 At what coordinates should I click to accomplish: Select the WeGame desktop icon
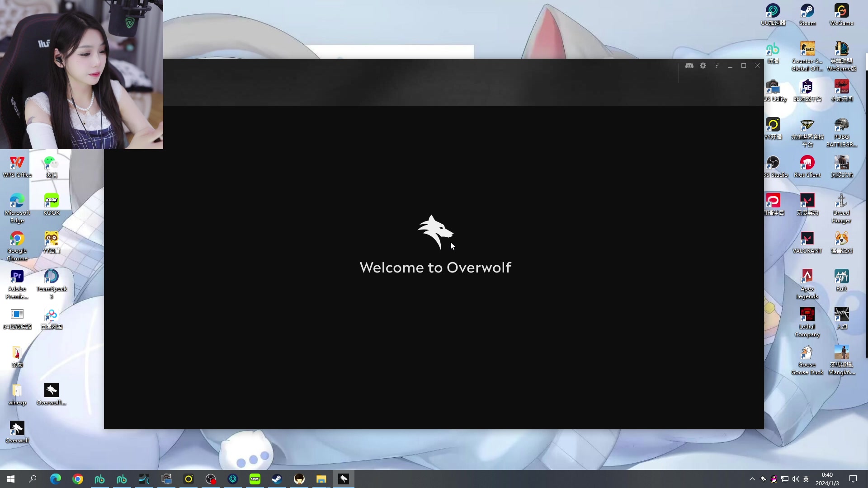point(842,14)
